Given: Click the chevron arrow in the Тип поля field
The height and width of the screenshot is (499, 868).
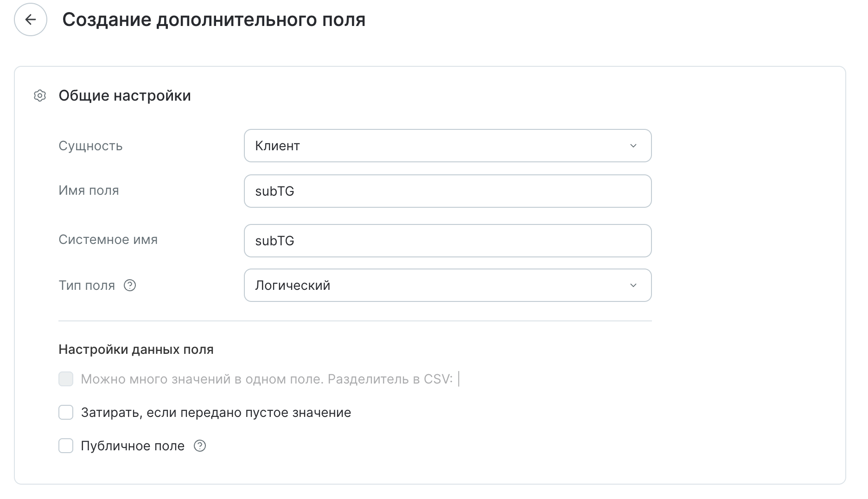Looking at the screenshot, I should pos(633,285).
